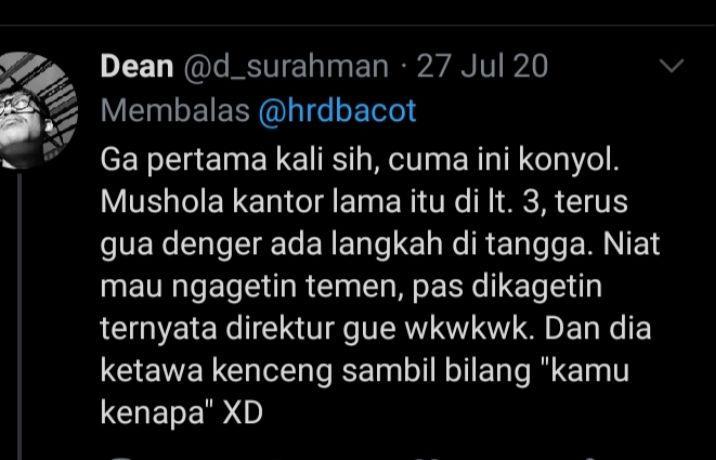Open the 27 Jul 20 timestamp

482,67
